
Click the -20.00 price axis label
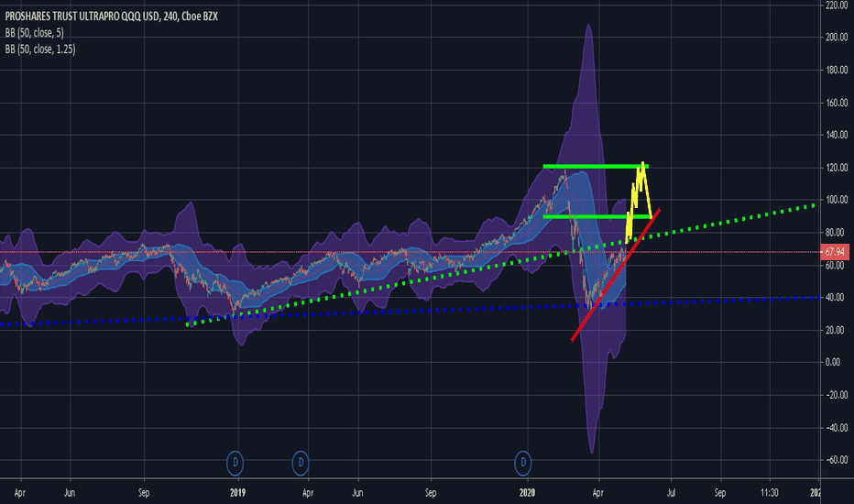836,394
